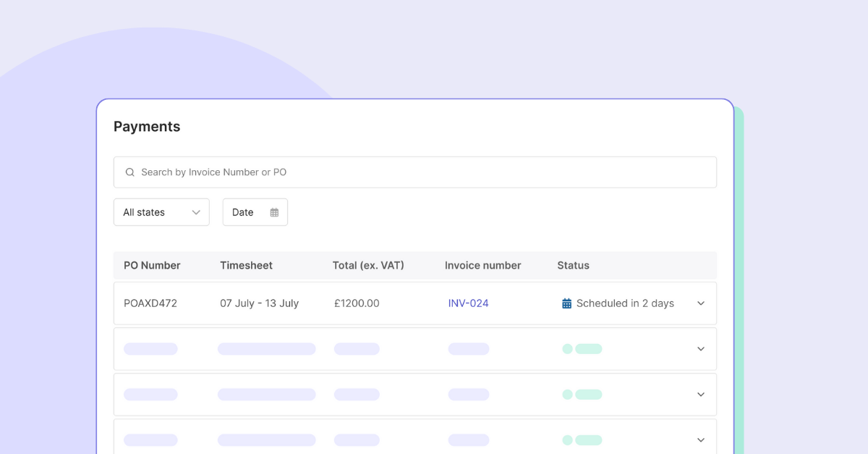Screen dimensions: 868x454
Task: Click the Invoice number column header
Action: (483, 266)
